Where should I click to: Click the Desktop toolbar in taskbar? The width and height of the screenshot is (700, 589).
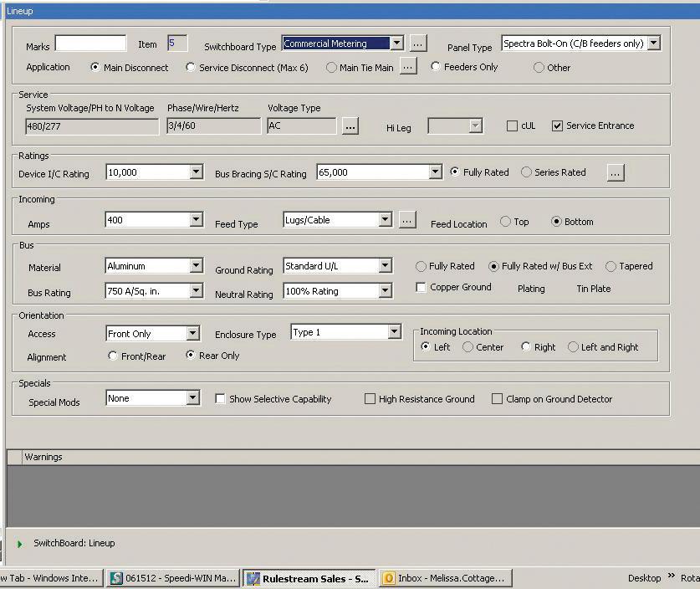(x=644, y=578)
